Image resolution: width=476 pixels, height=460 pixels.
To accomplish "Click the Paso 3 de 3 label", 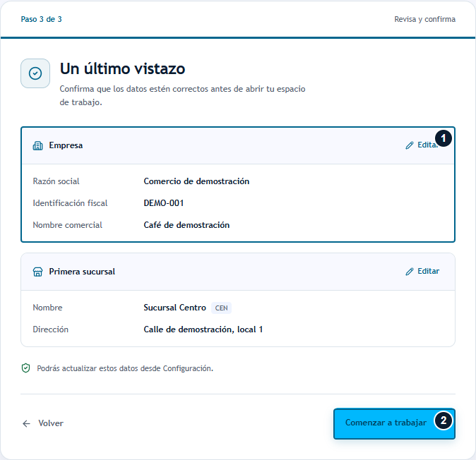I will [x=41, y=19].
